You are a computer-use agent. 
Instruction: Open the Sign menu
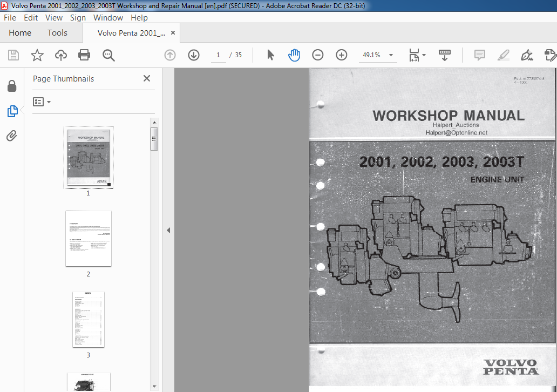(78, 17)
